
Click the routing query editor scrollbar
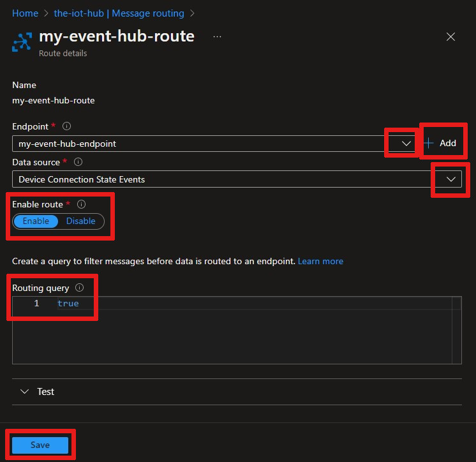pos(457,330)
